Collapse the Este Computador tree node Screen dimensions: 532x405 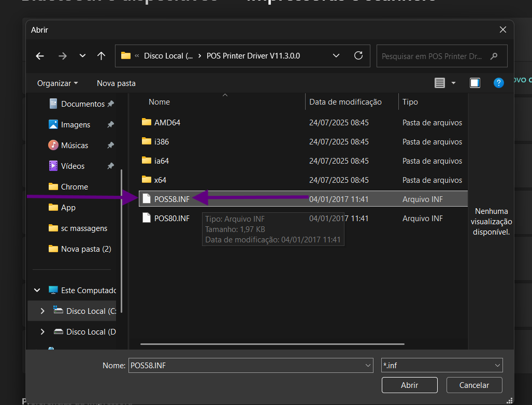point(37,291)
